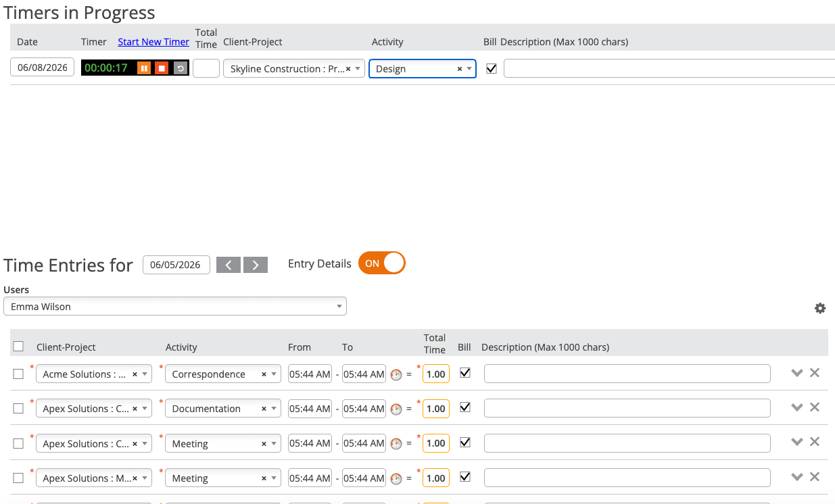Open the Documentation activity dropdown

point(223,409)
